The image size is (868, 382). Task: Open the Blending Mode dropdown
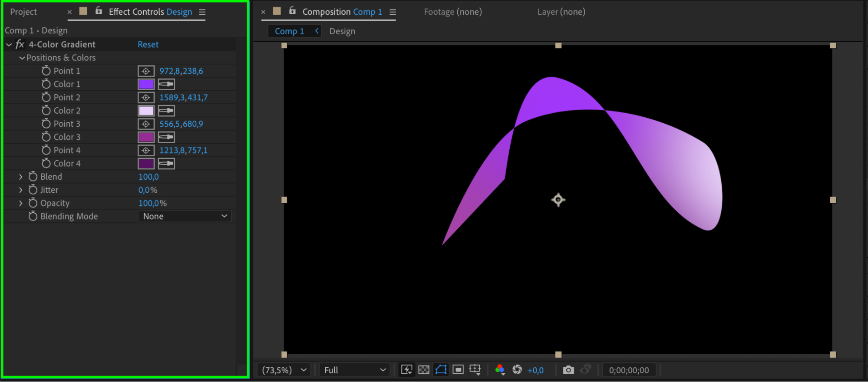pyautogui.click(x=185, y=216)
